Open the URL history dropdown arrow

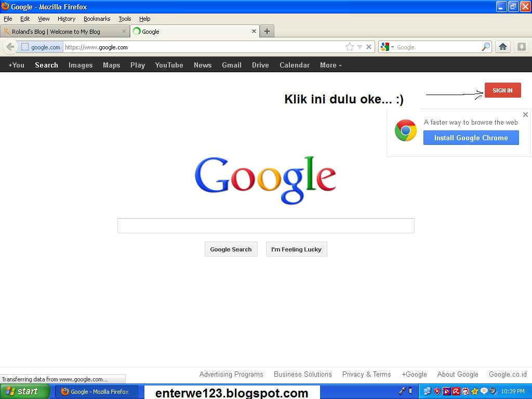point(360,47)
